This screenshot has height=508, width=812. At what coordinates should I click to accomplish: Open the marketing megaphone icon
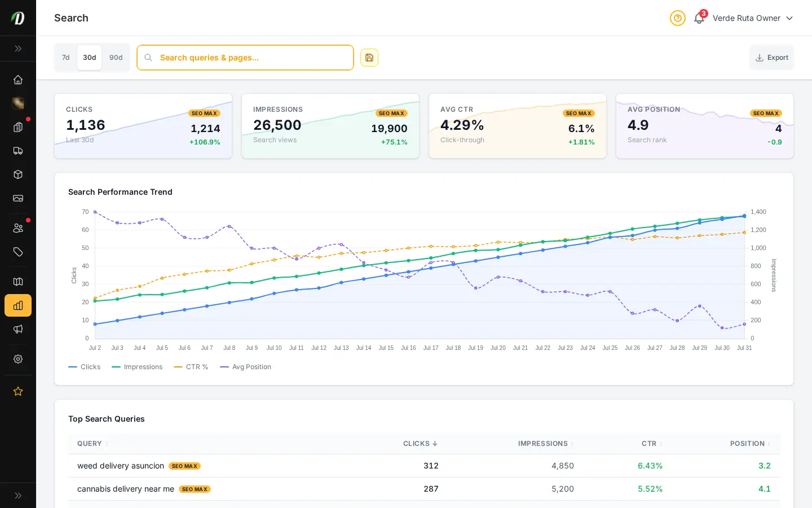tap(18, 329)
